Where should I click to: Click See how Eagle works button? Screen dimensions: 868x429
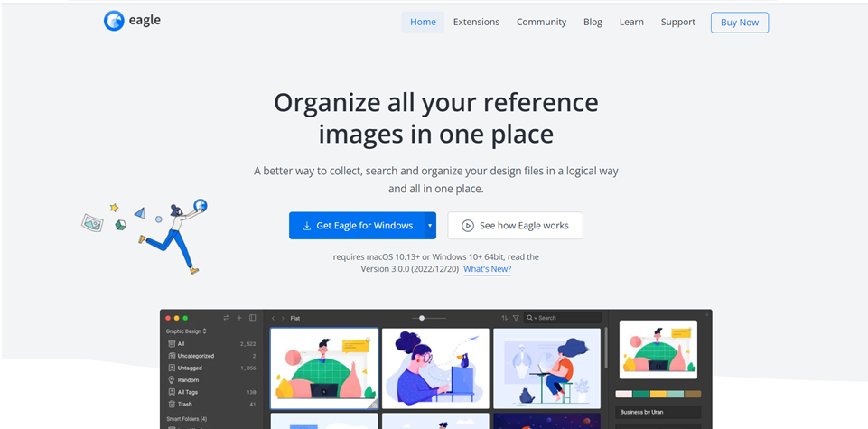click(516, 226)
